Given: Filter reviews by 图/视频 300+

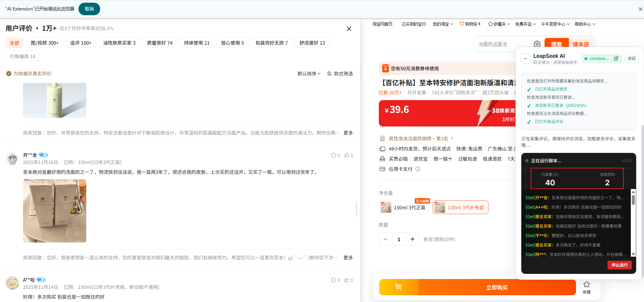Looking at the screenshot, I should click(x=45, y=43).
